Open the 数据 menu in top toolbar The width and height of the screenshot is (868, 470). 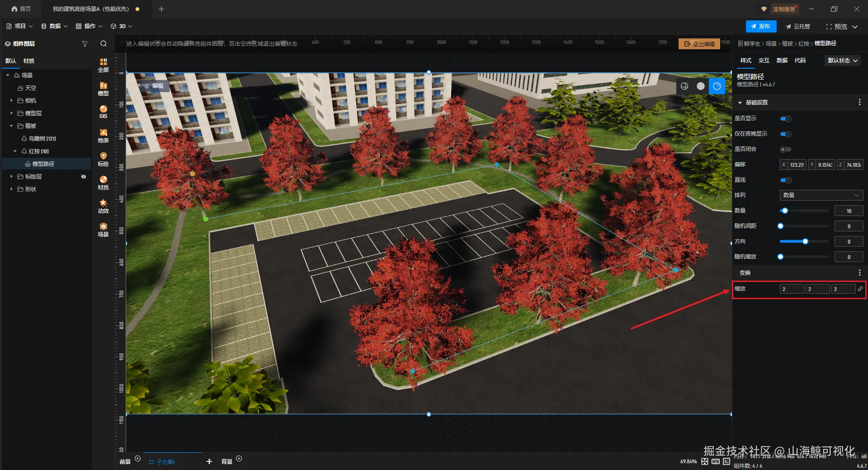point(54,26)
